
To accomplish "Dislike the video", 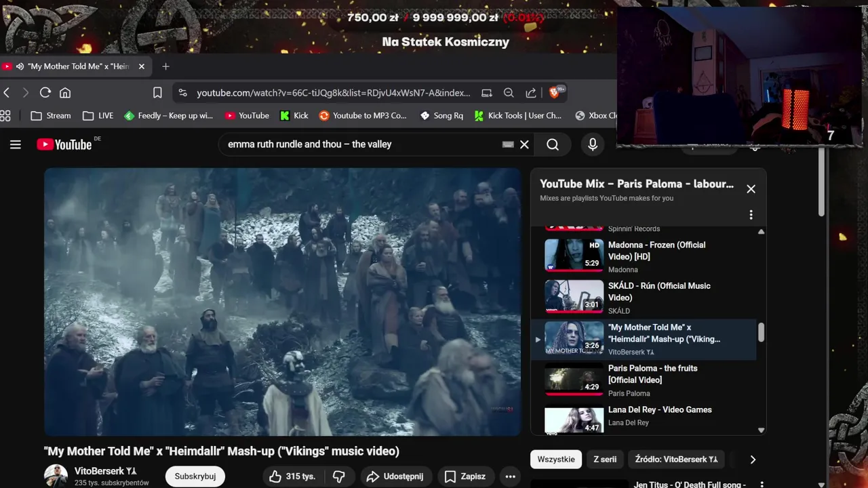I will (x=340, y=476).
